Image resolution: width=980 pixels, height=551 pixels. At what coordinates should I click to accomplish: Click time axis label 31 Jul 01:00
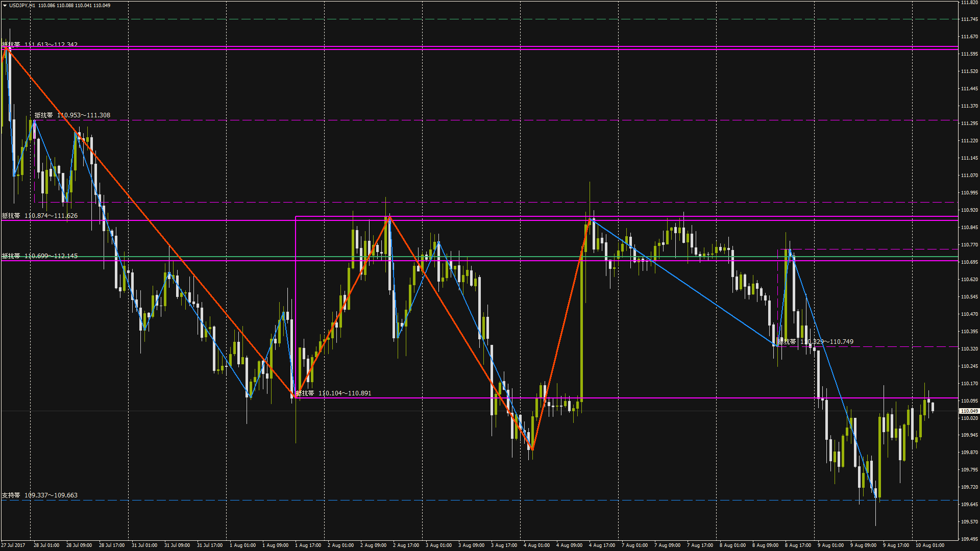click(x=144, y=545)
